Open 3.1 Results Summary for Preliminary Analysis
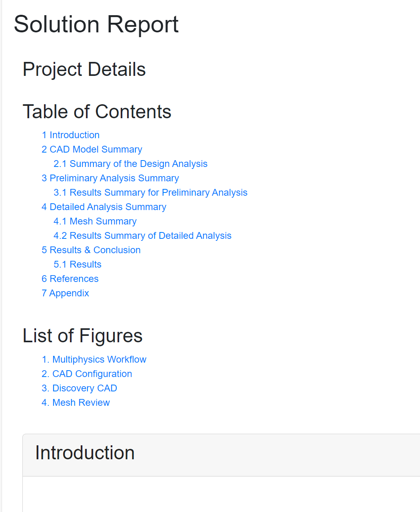Image resolution: width=420 pixels, height=512 pixels. [x=151, y=192]
